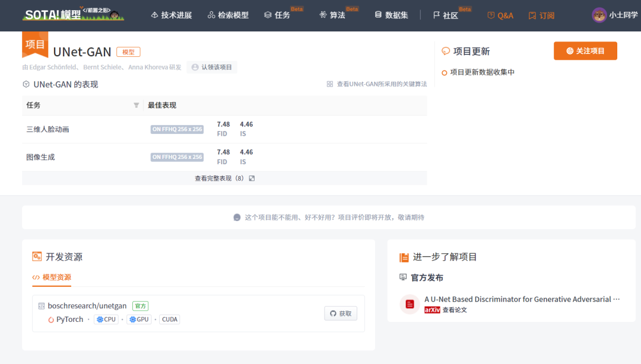Screen dimensions: 641x364
Task: Click the 数据集 database icon
Action: (x=378, y=15)
